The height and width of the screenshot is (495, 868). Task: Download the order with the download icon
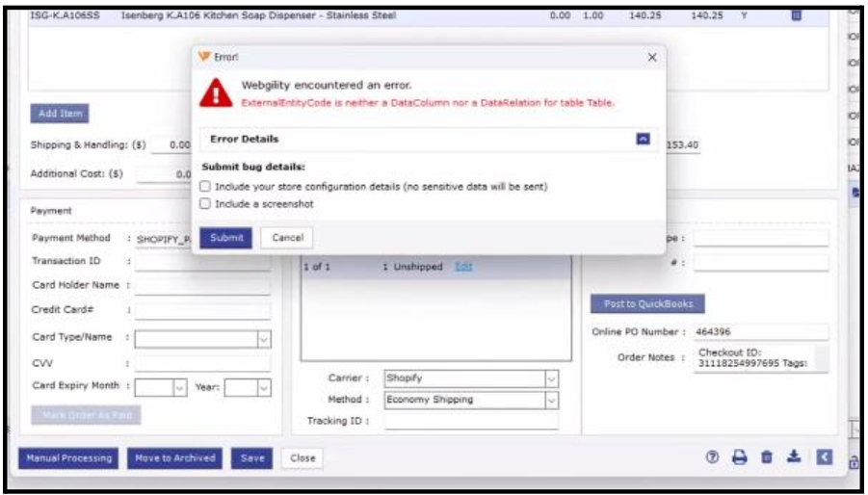(x=795, y=456)
